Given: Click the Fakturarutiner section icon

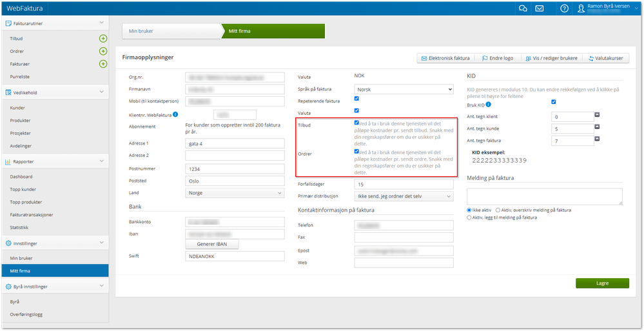Looking at the screenshot, I should (x=8, y=23).
